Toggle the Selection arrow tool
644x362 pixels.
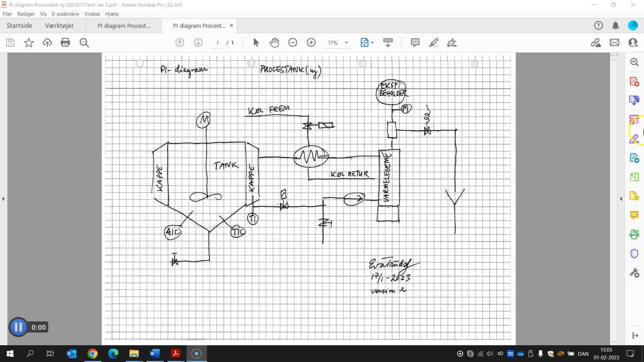(x=255, y=42)
